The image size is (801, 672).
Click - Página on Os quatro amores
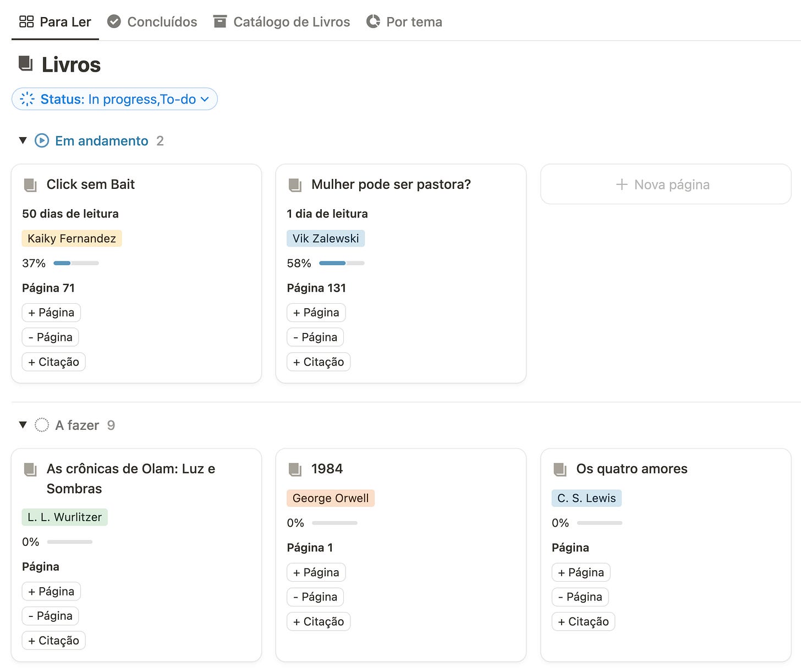(580, 597)
